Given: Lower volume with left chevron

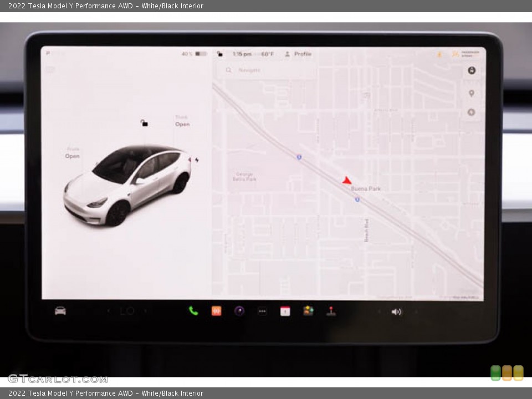Looking at the screenshot, I should pos(379,311).
